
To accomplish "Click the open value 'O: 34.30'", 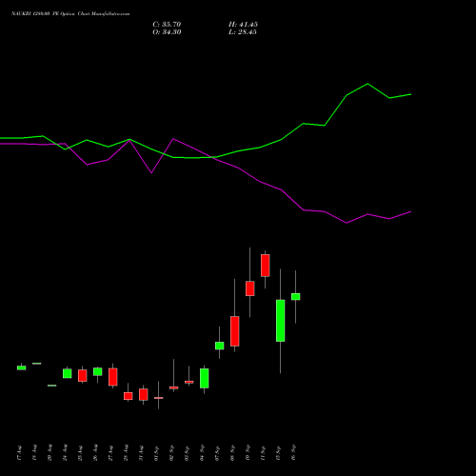I will point(167,32).
